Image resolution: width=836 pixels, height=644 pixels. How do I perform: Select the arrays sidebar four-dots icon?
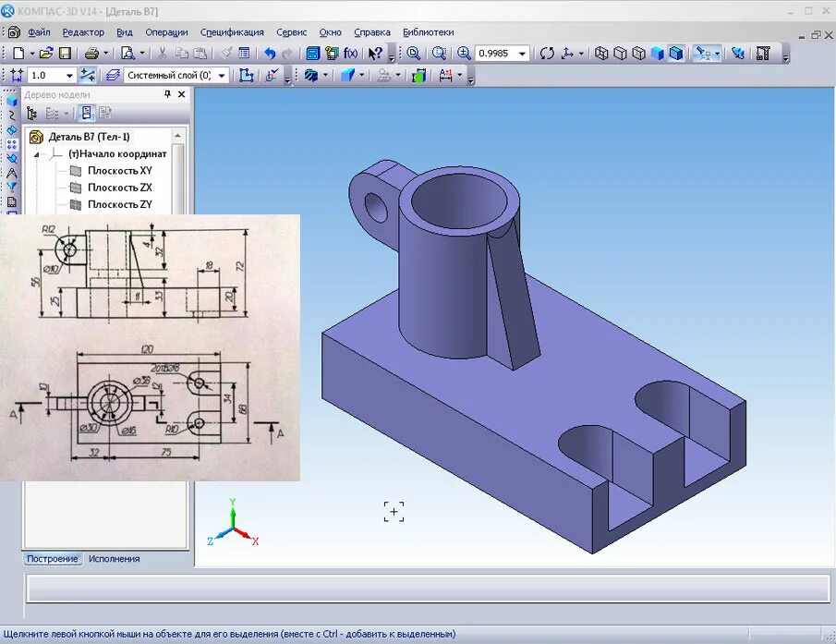[12, 144]
